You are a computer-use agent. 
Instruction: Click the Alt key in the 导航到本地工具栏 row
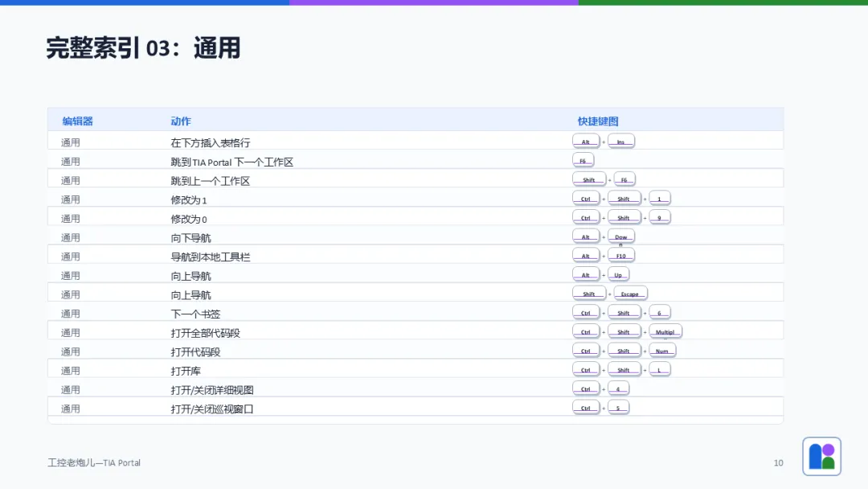(x=586, y=256)
